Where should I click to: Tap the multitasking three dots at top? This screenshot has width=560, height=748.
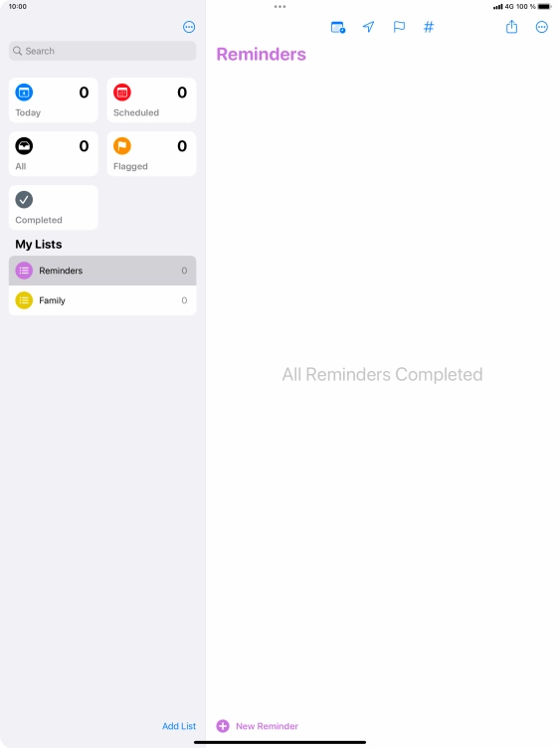tap(280, 7)
